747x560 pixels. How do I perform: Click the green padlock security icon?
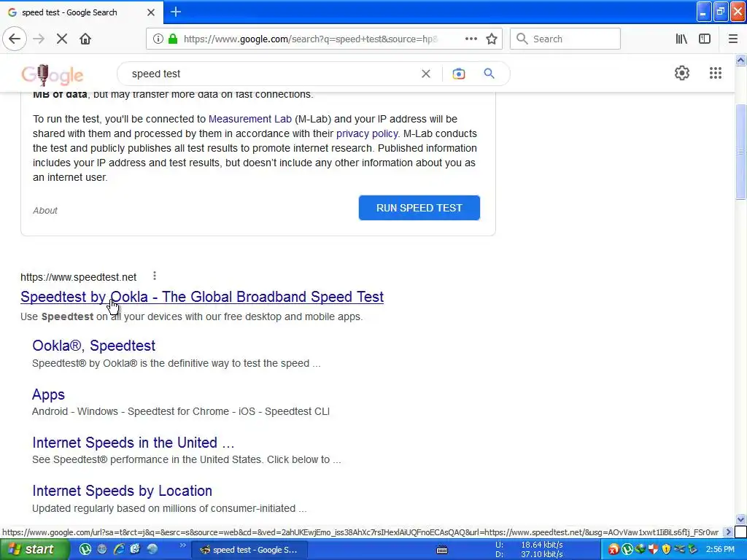[x=174, y=39]
